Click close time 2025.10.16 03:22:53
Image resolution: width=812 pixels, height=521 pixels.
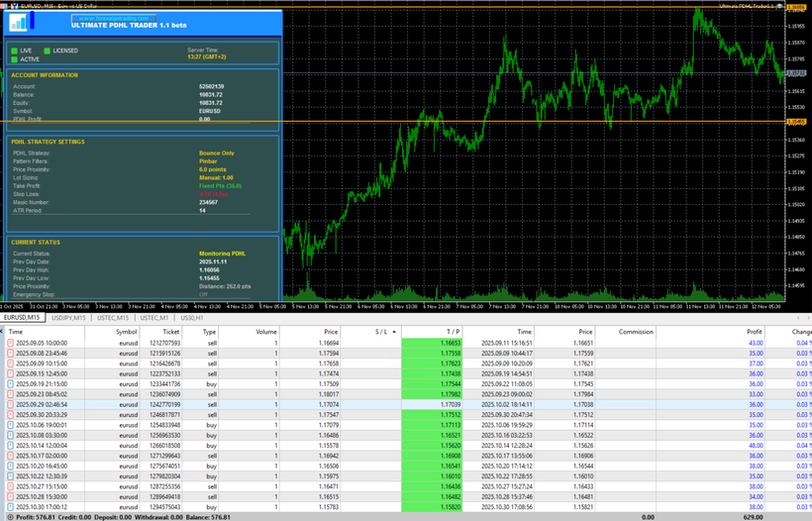(506, 436)
